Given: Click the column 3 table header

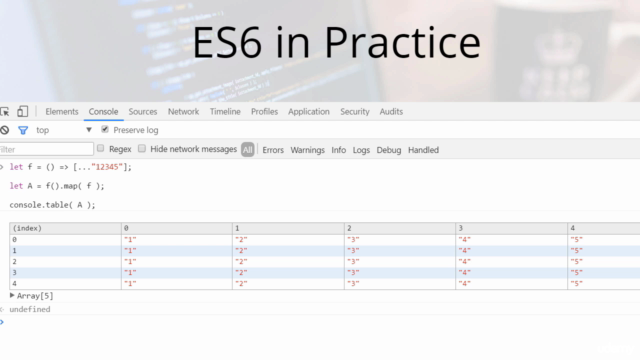Looking at the screenshot, I should click(511, 228).
